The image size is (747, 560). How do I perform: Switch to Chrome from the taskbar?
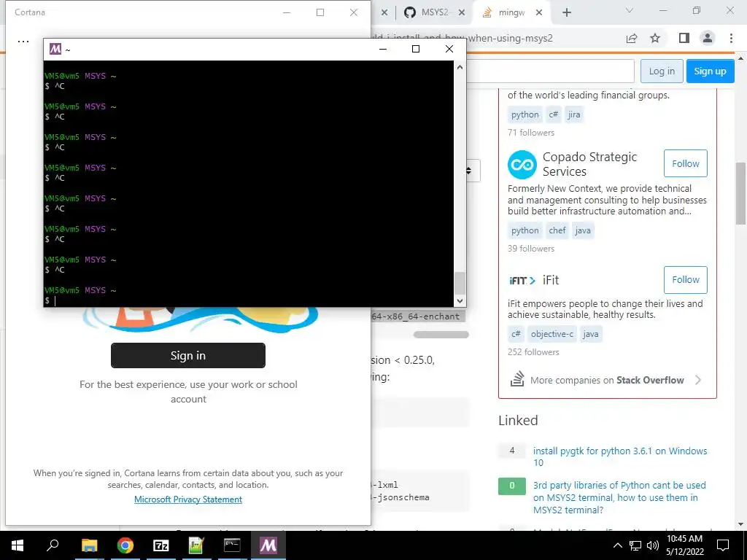click(x=125, y=545)
